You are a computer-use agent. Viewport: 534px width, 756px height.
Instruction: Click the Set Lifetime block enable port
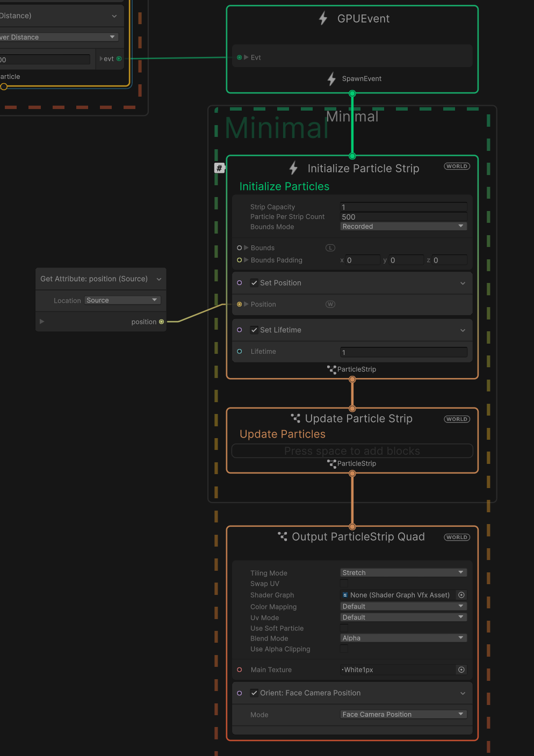coord(240,330)
